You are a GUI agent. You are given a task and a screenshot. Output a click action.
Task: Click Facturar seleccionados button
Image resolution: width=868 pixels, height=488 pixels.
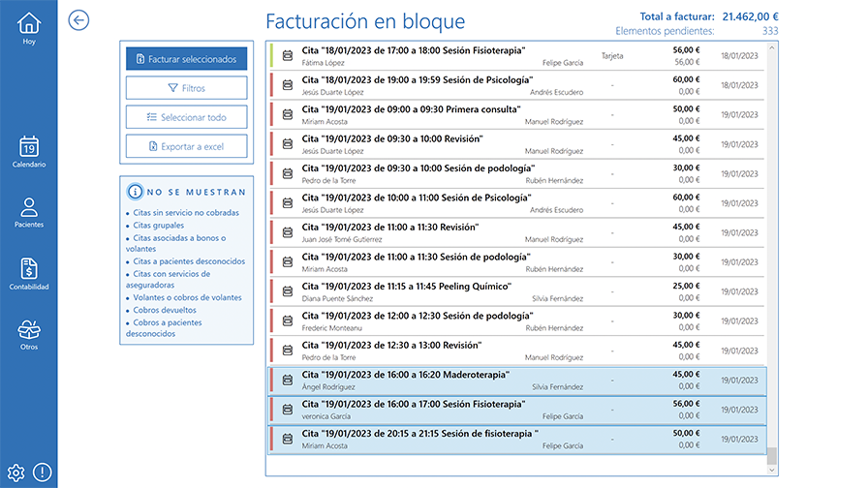(187, 59)
